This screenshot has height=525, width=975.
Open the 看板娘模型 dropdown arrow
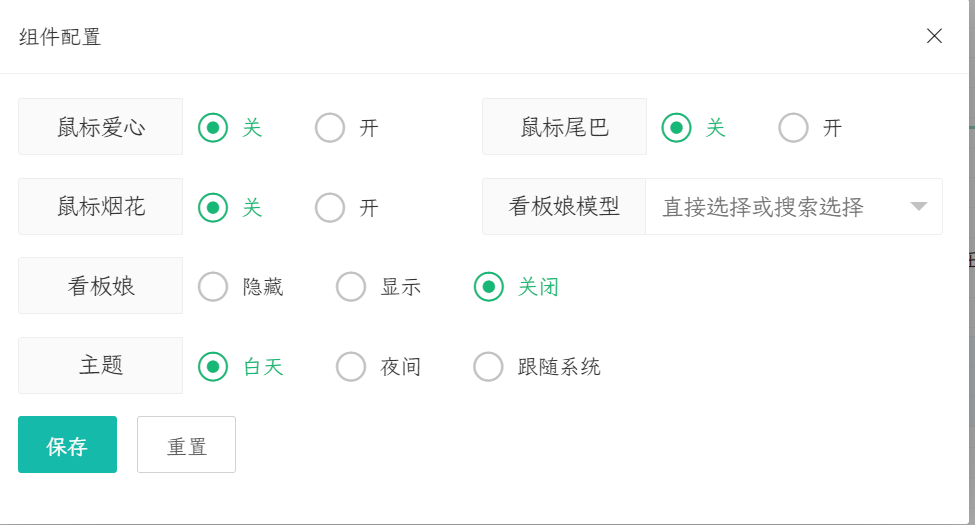coord(919,207)
